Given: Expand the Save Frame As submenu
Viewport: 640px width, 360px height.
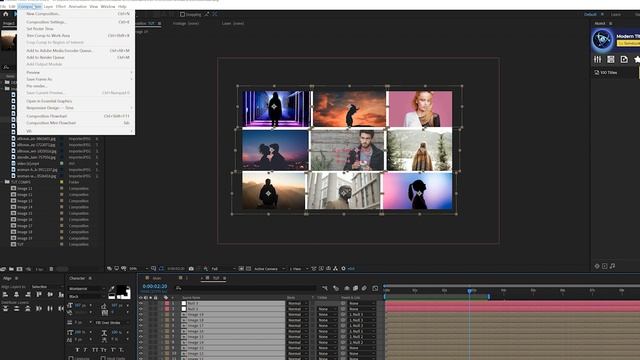Looking at the screenshot, I should point(77,79).
